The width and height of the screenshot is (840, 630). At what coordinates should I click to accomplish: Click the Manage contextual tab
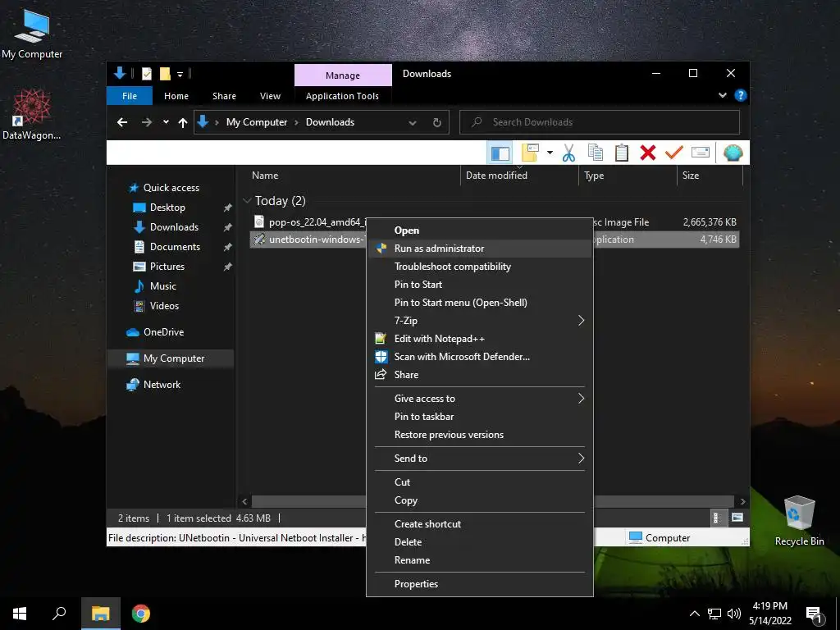[x=343, y=75]
